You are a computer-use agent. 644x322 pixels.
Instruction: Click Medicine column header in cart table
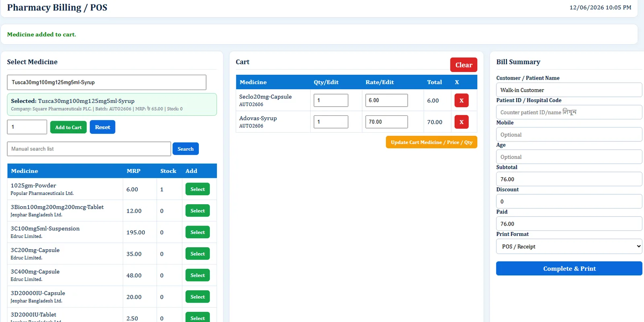pos(253,82)
